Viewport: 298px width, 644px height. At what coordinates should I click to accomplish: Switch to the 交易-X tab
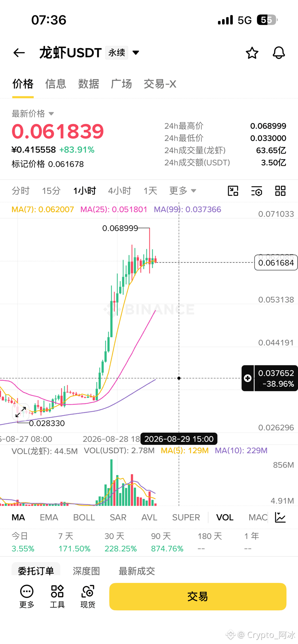click(x=160, y=84)
